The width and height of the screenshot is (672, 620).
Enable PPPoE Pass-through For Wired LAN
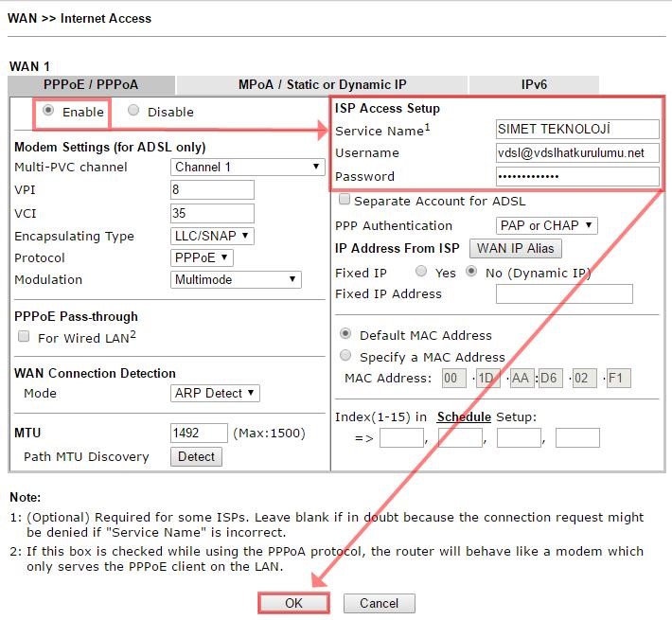[25, 337]
